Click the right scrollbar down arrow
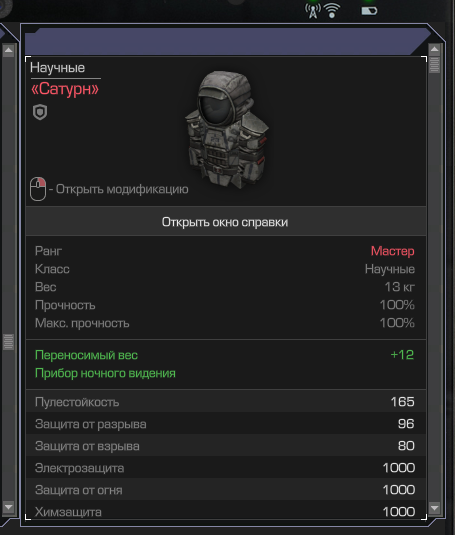This screenshot has width=455, height=535. pos(434,508)
